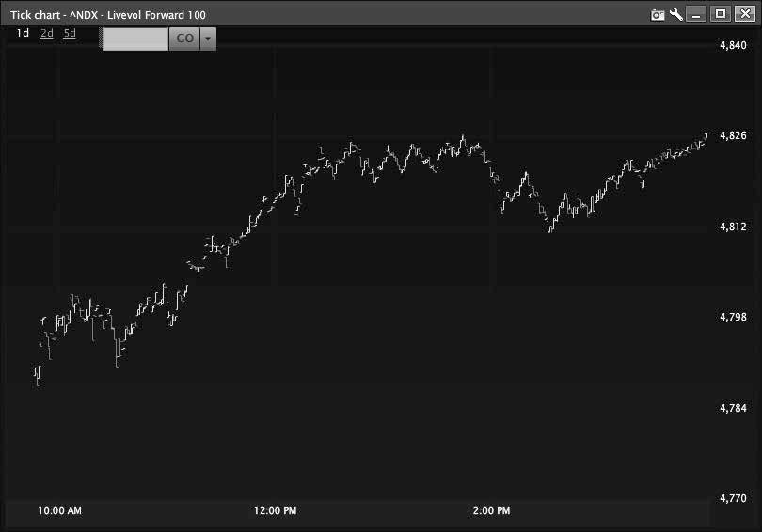Open chart settings via the wrench icon

(x=676, y=14)
